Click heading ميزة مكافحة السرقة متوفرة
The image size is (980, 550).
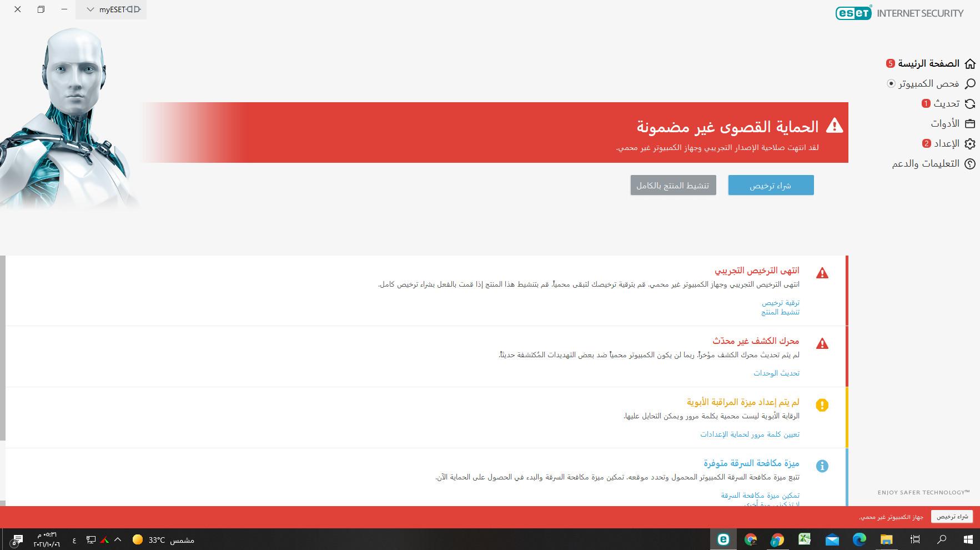(x=751, y=463)
